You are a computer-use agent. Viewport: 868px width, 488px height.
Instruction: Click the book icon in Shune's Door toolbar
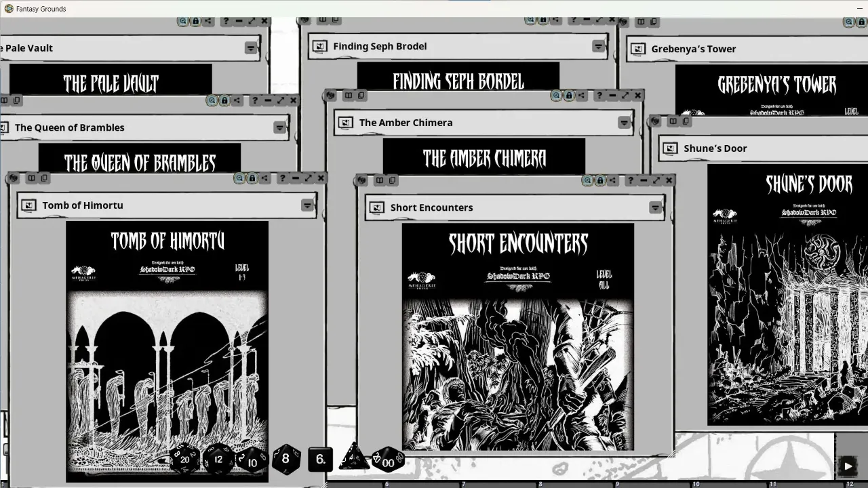[x=673, y=121]
